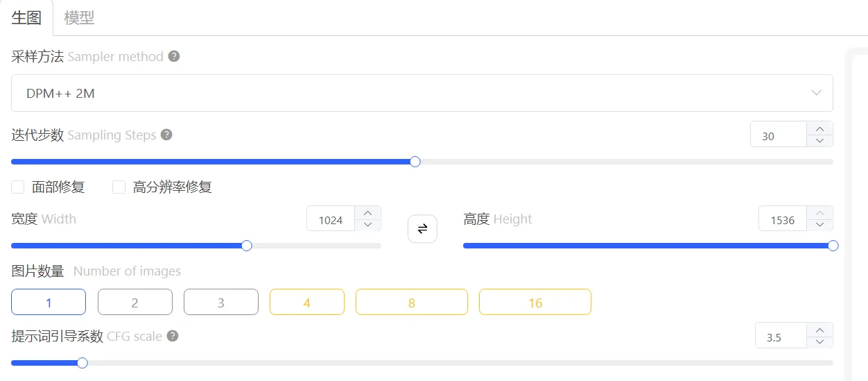Select the 生图 tab
This screenshot has height=381, width=868.
pos(26,18)
